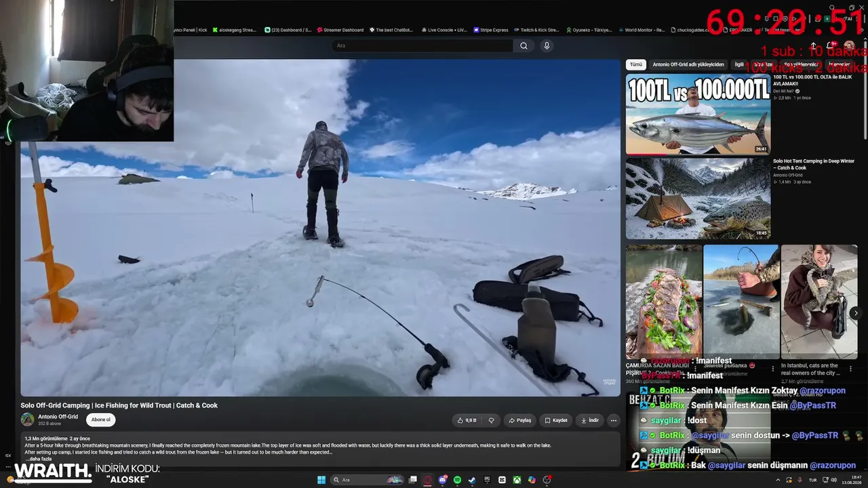Open the muddy carp fish Shorts thumbnail
868x488 pixels.
click(664, 302)
